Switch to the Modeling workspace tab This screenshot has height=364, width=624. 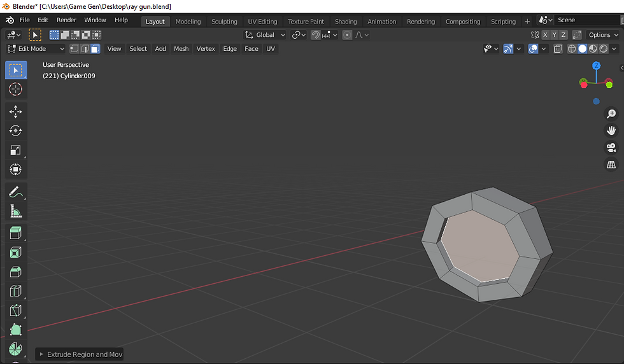pos(188,22)
